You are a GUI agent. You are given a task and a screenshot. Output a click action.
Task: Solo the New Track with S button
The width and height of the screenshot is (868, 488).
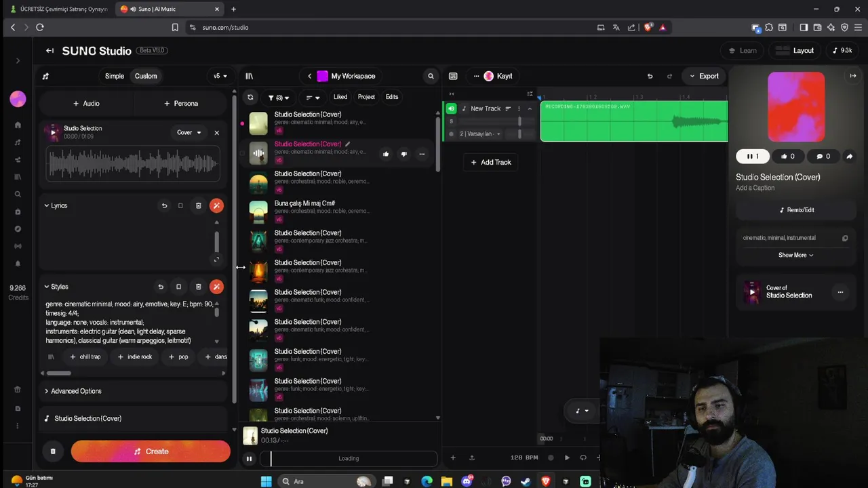452,121
